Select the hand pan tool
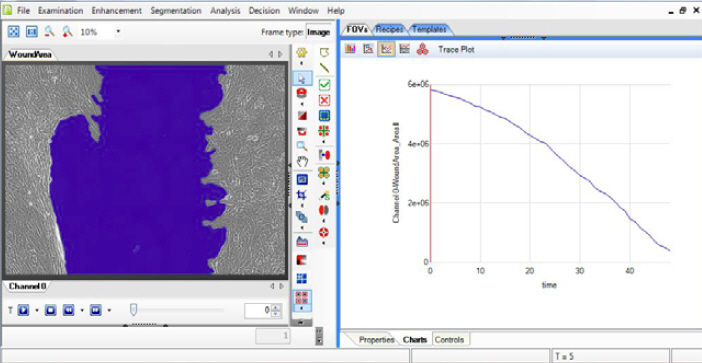The image size is (702, 363). pos(303,162)
